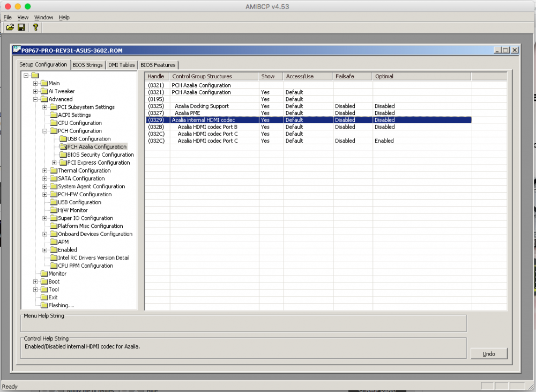Switch to the BIOS Strings tab

click(87, 65)
